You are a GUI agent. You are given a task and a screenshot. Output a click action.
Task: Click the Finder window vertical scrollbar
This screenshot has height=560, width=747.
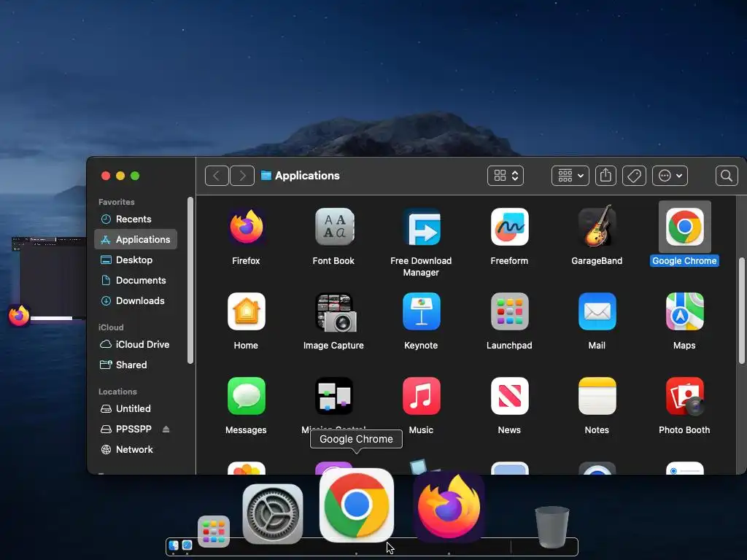click(x=741, y=311)
